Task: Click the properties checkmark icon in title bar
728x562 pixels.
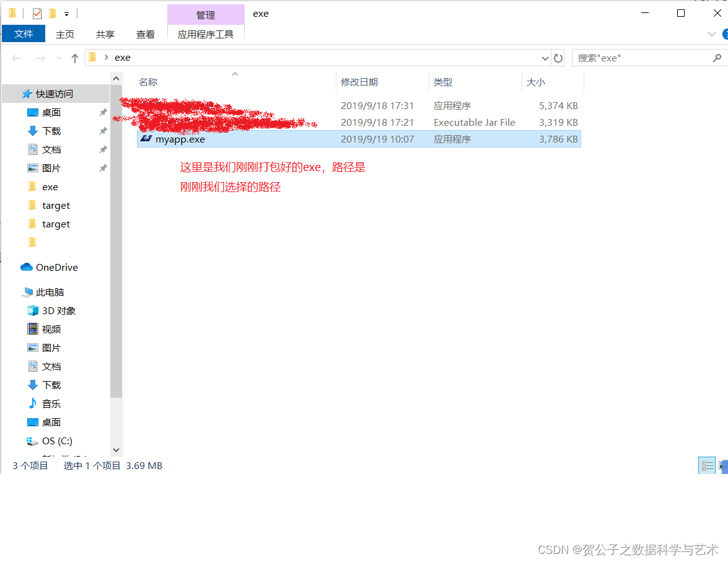Action: pos(37,14)
